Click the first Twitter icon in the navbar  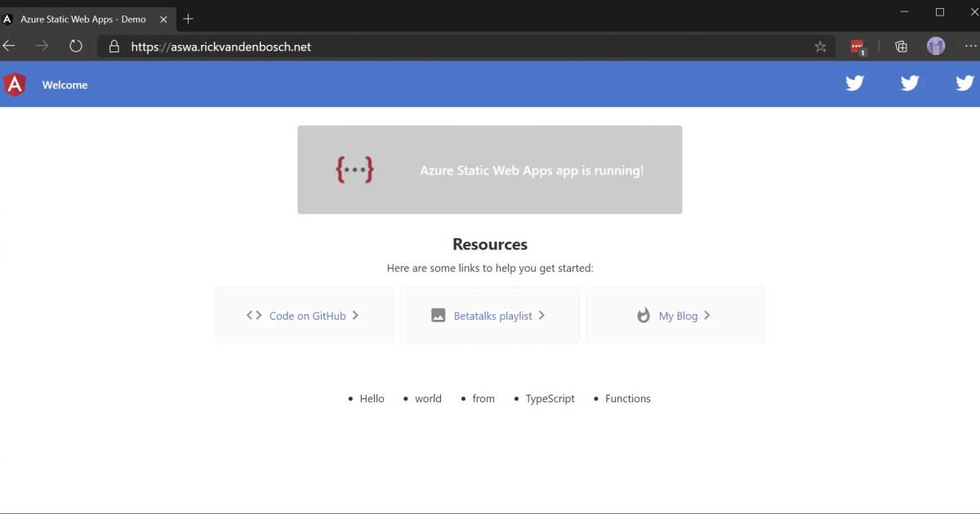point(854,82)
